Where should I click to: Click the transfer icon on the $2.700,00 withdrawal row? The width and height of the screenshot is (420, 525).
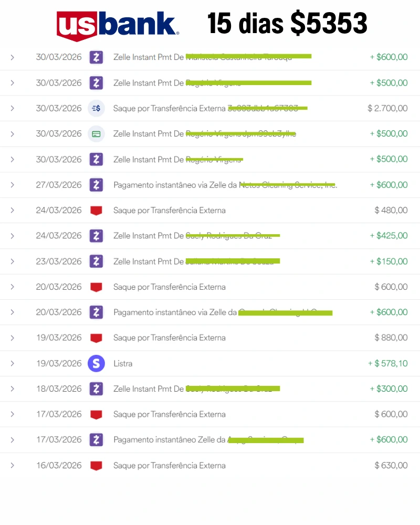point(96,108)
